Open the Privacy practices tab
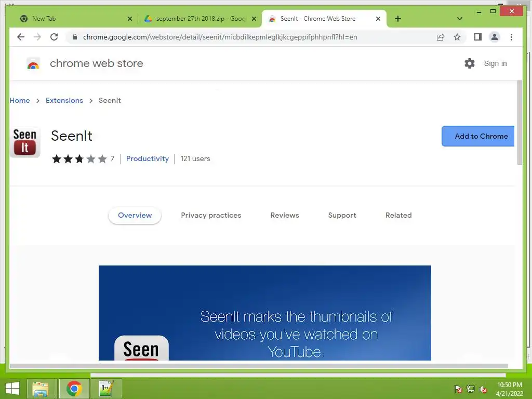The height and width of the screenshot is (399, 532). click(x=211, y=216)
